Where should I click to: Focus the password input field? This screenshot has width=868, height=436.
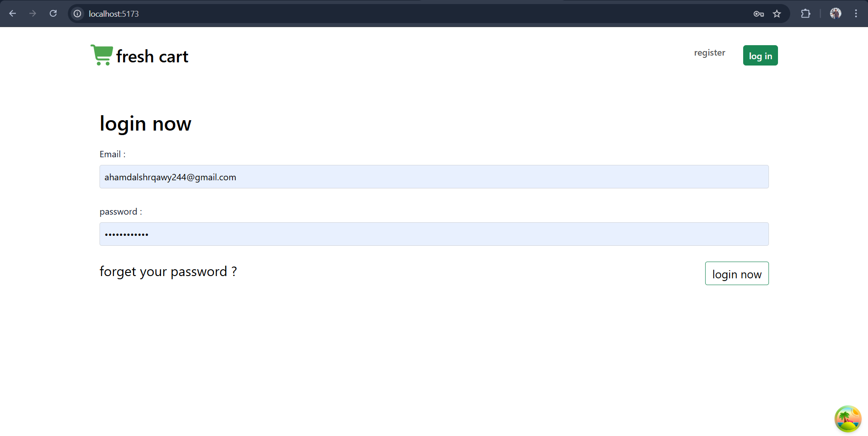[434, 234]
